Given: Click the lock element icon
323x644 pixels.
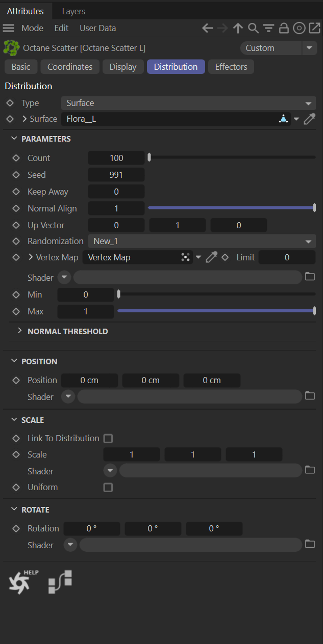Looking at the screenshot, I should click(x=284, y=29).
